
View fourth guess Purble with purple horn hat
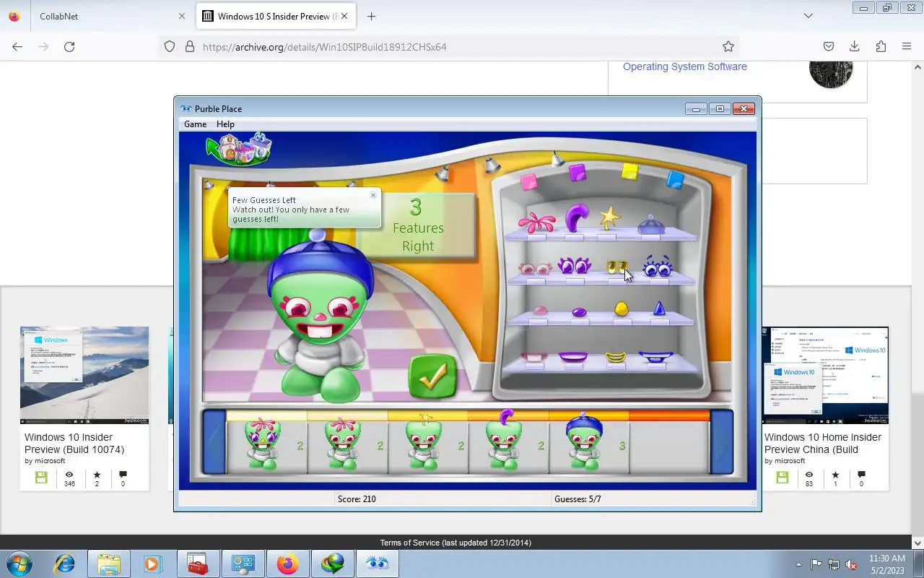(503, 441)
